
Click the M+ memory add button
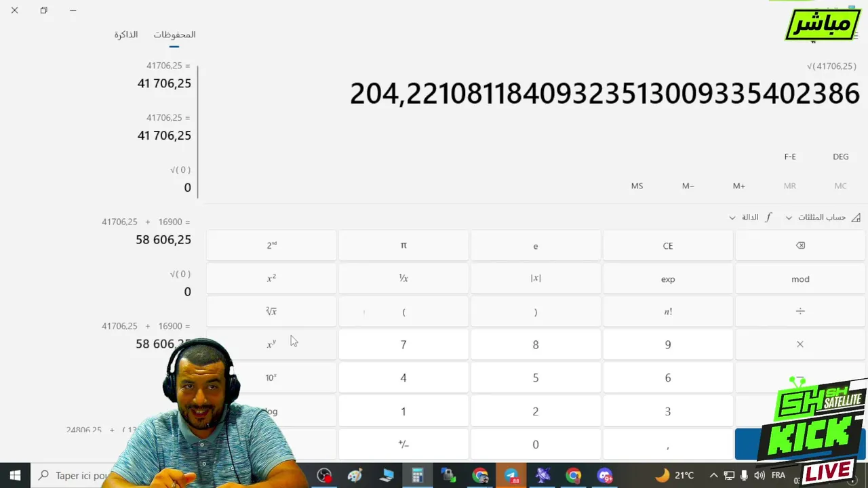pyautogui.click(x=739, y=186)
